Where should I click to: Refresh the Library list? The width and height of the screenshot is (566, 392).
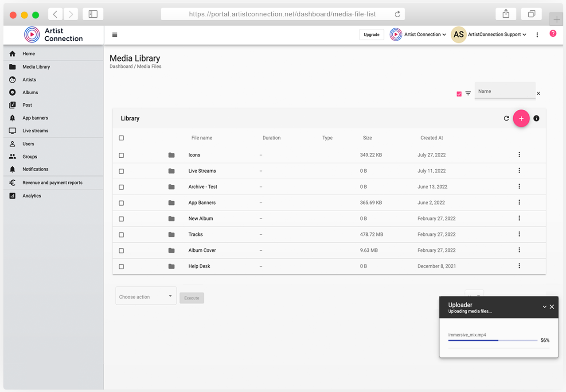tap(506, 118)
